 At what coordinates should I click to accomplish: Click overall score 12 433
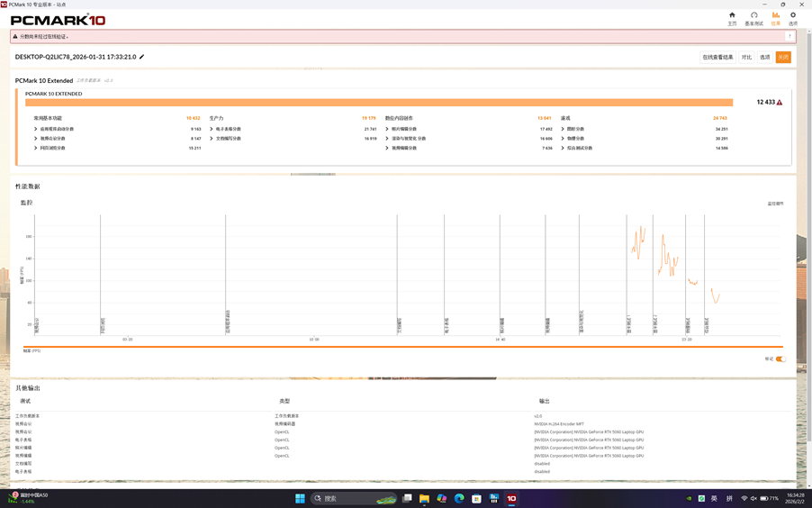(765, 102)
